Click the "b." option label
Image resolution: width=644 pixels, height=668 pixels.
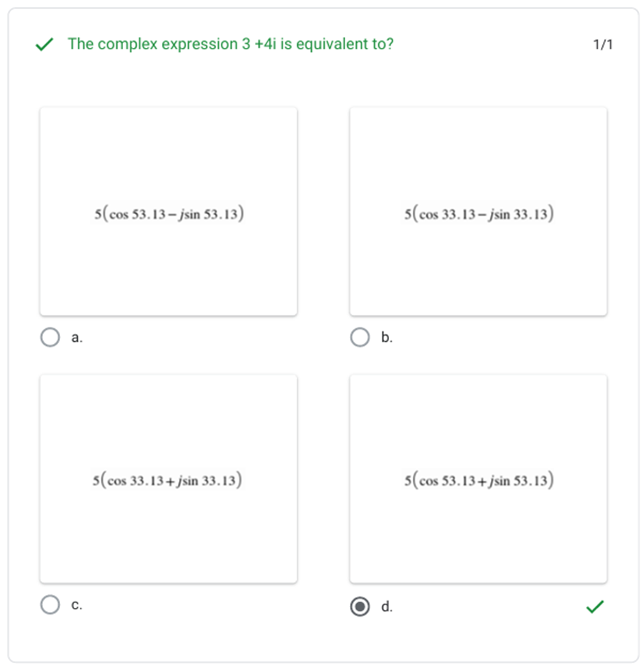click(387, 337)
